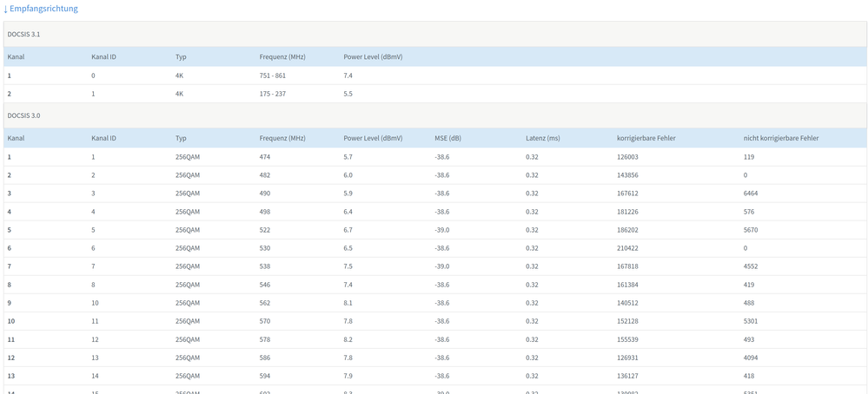
Task: Click frequency range 751 - 861
Action: point(272,76)
